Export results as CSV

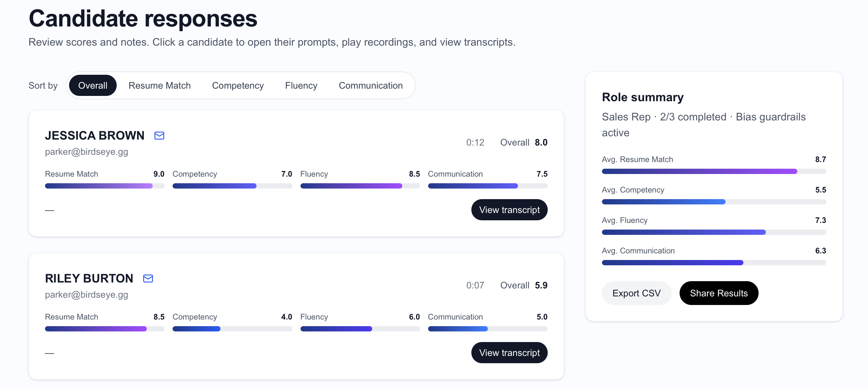(636, 293)
